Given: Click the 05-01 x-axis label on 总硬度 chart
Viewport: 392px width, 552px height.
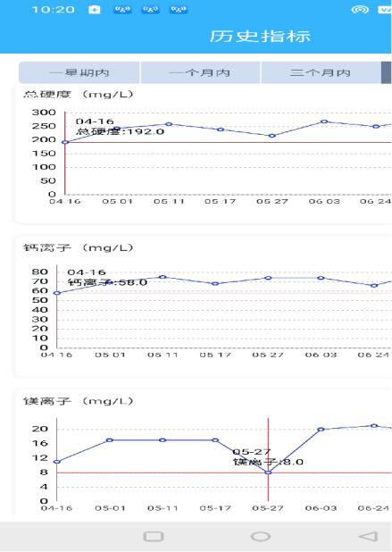Looking at the screenshot, I should click(x=117, y=201).
